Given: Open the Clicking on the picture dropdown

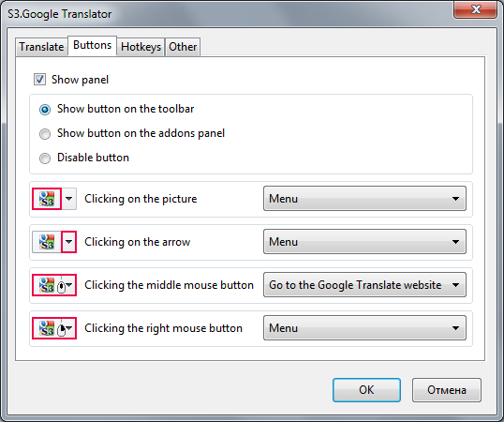Looking at the screenshot, I should coord(364,199).
